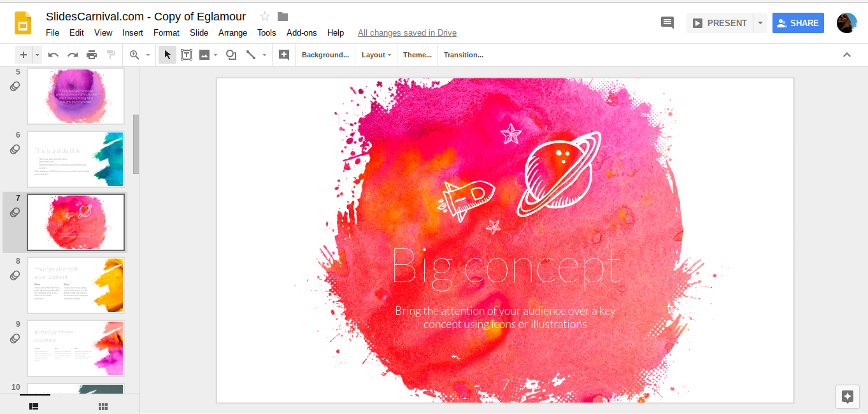Image resolution: width=868 pixels, height=414 pixels.
Task: Click the slide number 7 on canvas
Action: click(x=505, y=385)
